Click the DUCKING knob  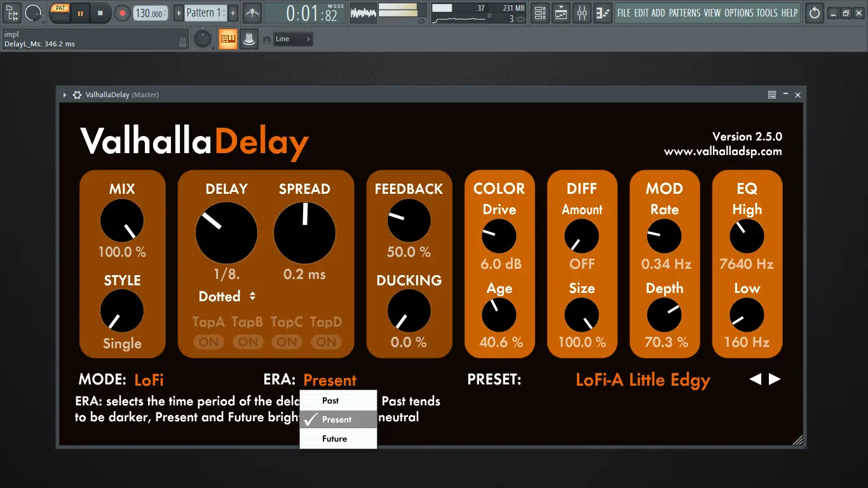tap(409, 311)
